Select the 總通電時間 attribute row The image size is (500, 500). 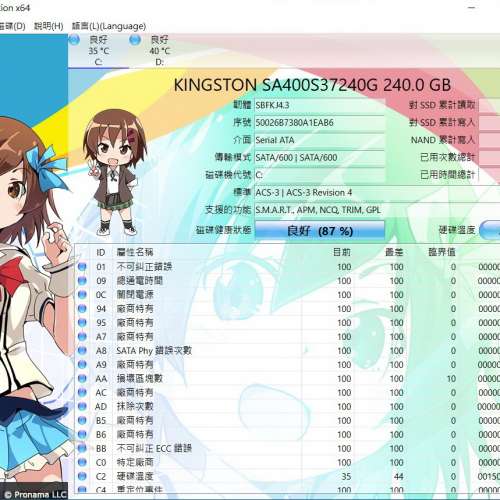(287, 281)
